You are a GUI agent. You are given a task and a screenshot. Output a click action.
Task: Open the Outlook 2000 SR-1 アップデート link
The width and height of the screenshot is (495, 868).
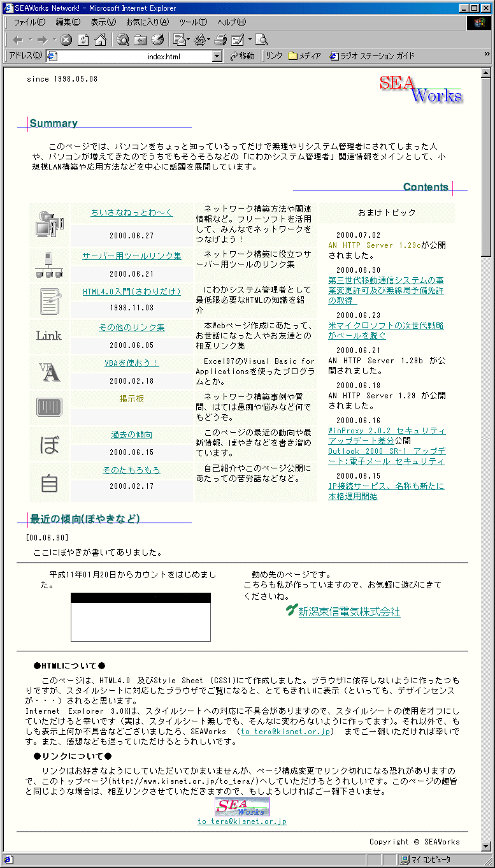[386, 456]
